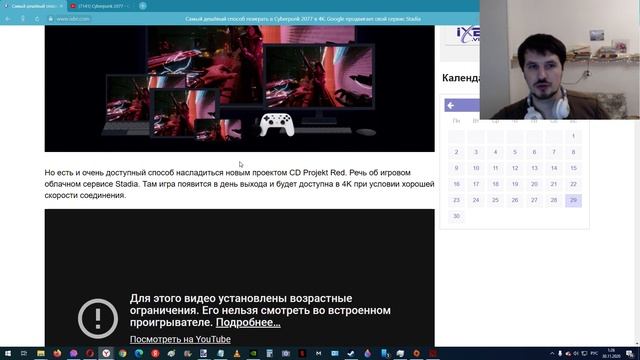Select calendar day 1
This screenshot has width=640, height=360.
[x=573, y=136]
